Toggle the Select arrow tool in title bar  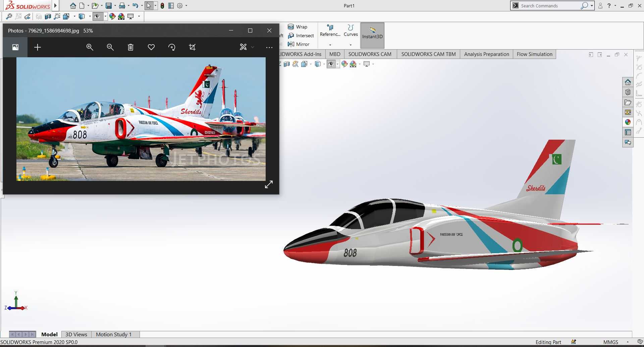click(149, 6)
